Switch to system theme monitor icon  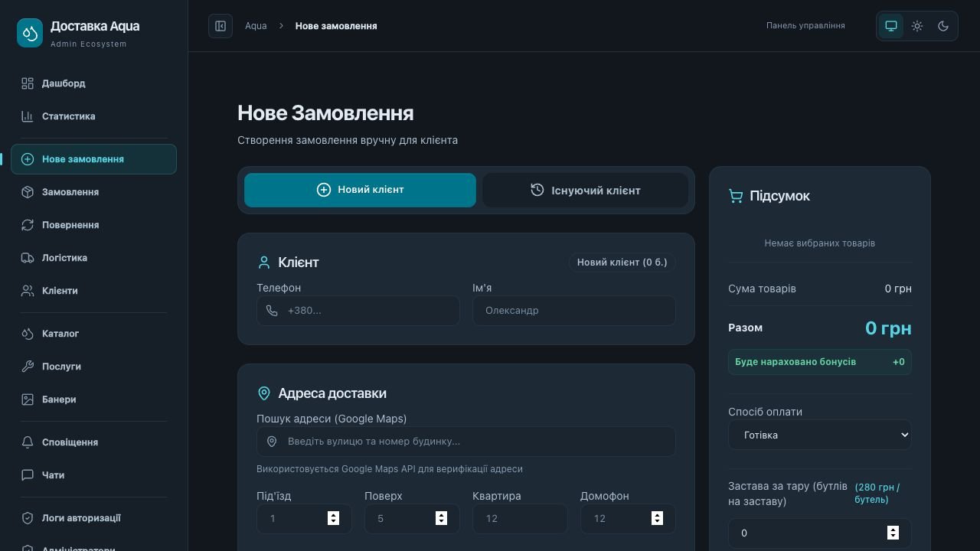click(x=891, y=26)
